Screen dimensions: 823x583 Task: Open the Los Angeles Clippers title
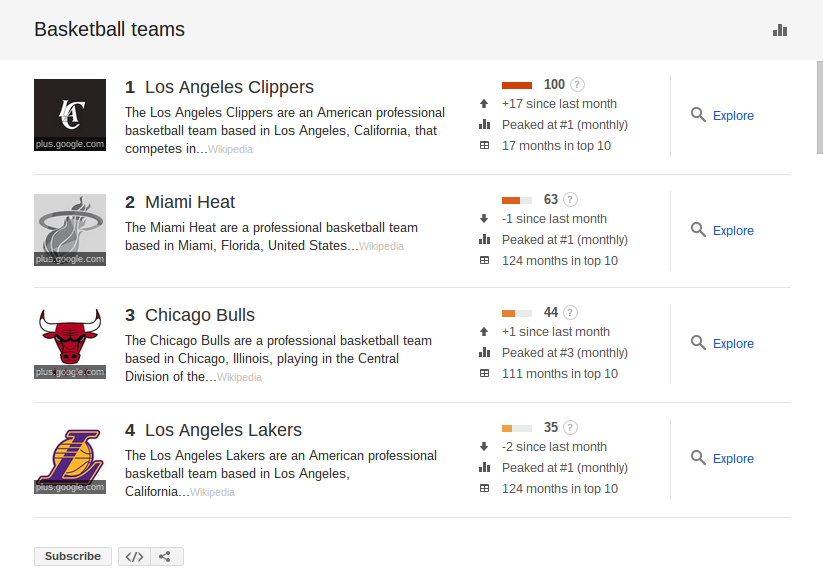tap(229, 87)
